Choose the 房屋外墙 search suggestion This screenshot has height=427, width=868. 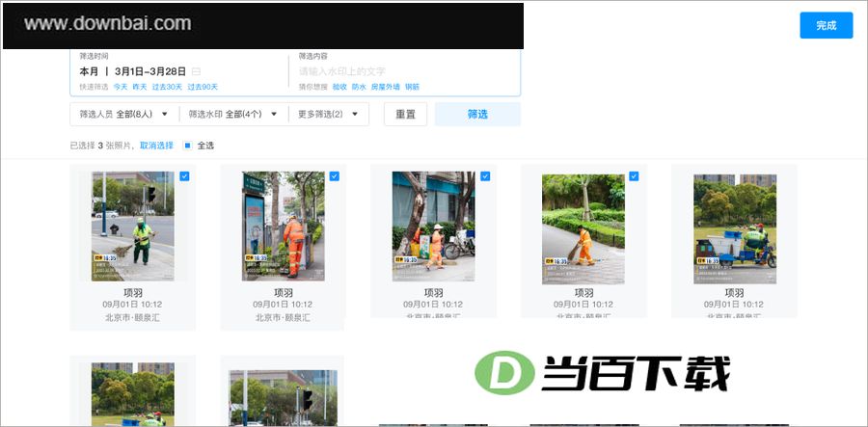click(385, 87)
